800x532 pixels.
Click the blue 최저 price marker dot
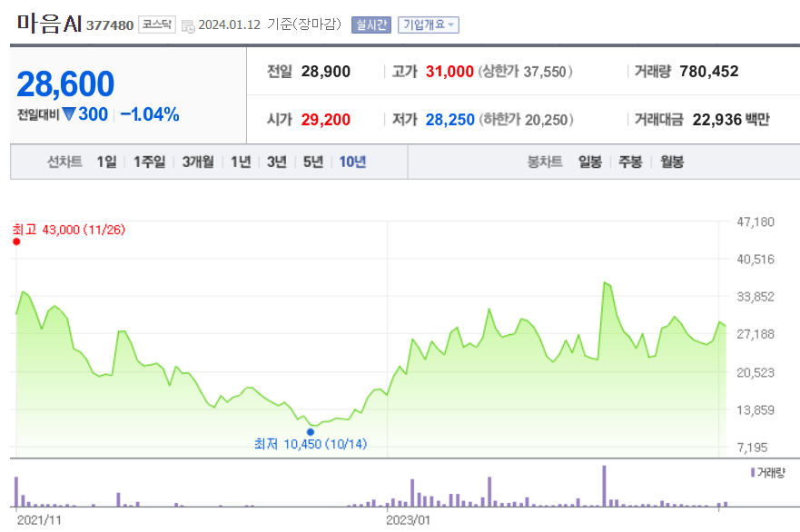[x=310, y=431]
